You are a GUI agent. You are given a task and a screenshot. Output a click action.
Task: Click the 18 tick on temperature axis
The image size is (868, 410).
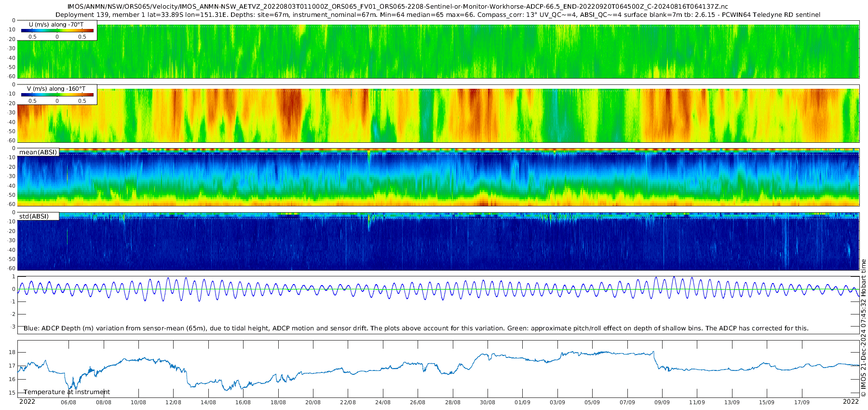(x=12, y=353)
